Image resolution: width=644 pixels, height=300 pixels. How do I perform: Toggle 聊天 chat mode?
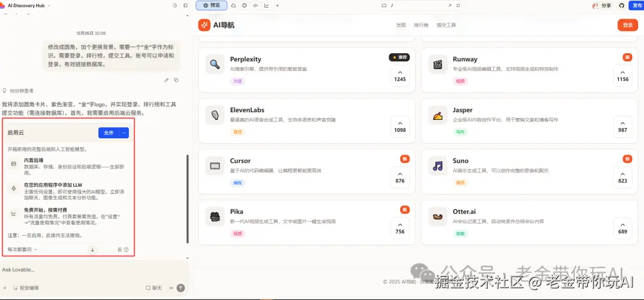tap(154, 288)
